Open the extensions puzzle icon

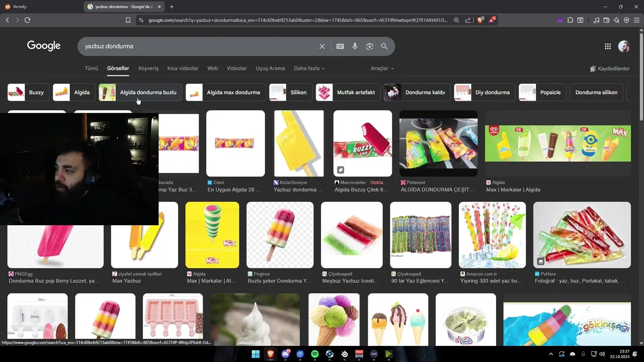[x=570, y=20]
